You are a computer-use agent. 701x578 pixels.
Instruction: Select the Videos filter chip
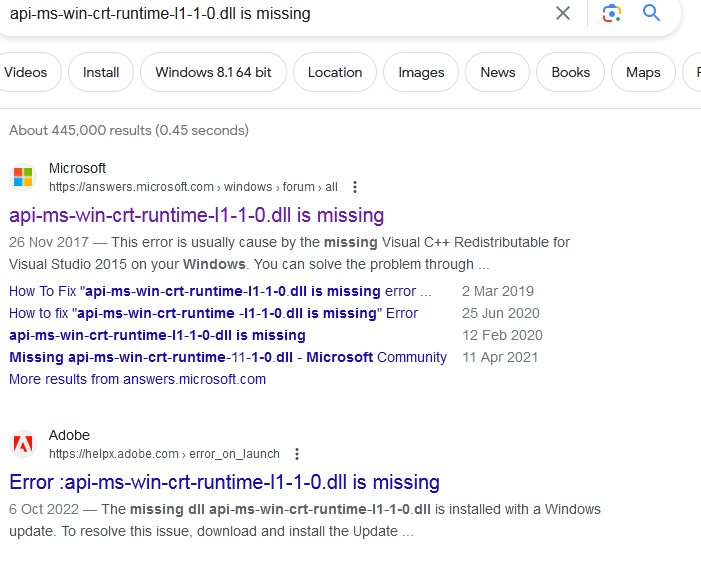(27, 72)
